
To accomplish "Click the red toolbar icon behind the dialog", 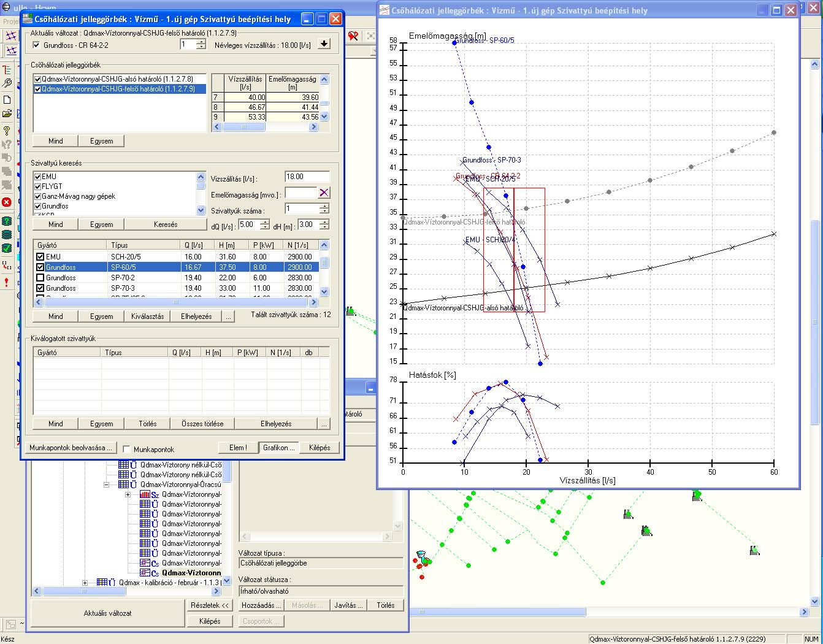I will tap(353, 36).
